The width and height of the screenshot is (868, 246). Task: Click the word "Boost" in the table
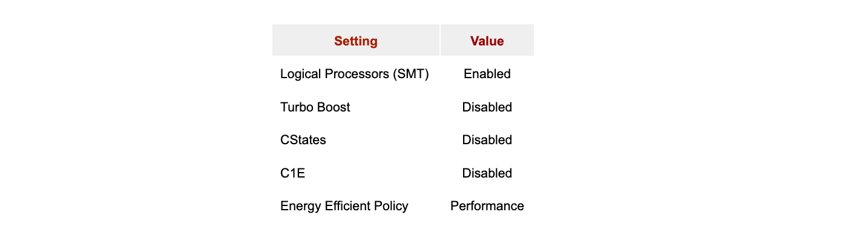334,107
